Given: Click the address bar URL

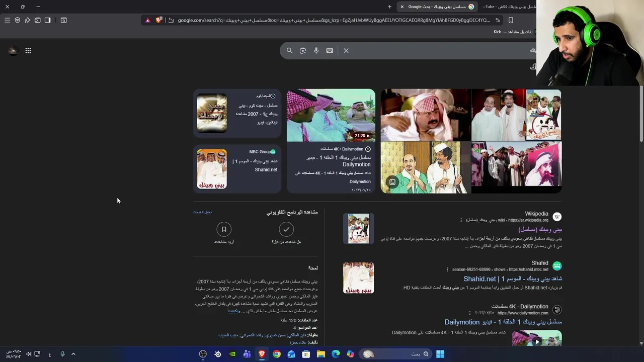Looking at the screenshot, I should point(334,20).
